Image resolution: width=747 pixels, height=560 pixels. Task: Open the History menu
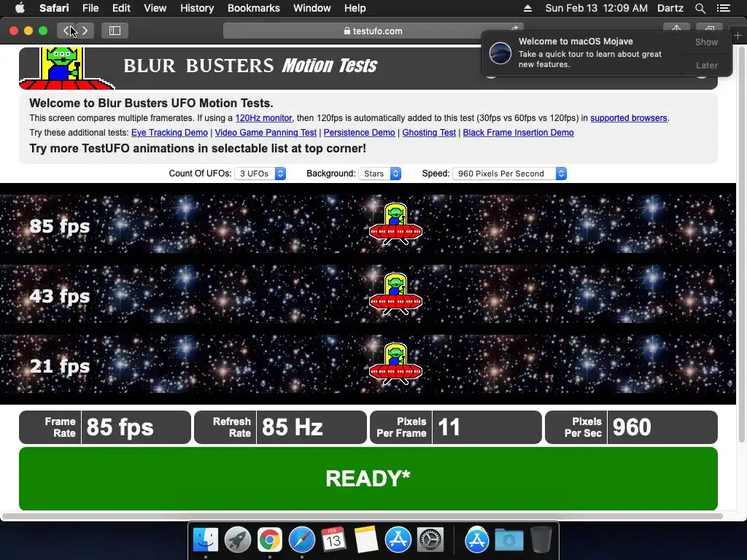point(197,8)
